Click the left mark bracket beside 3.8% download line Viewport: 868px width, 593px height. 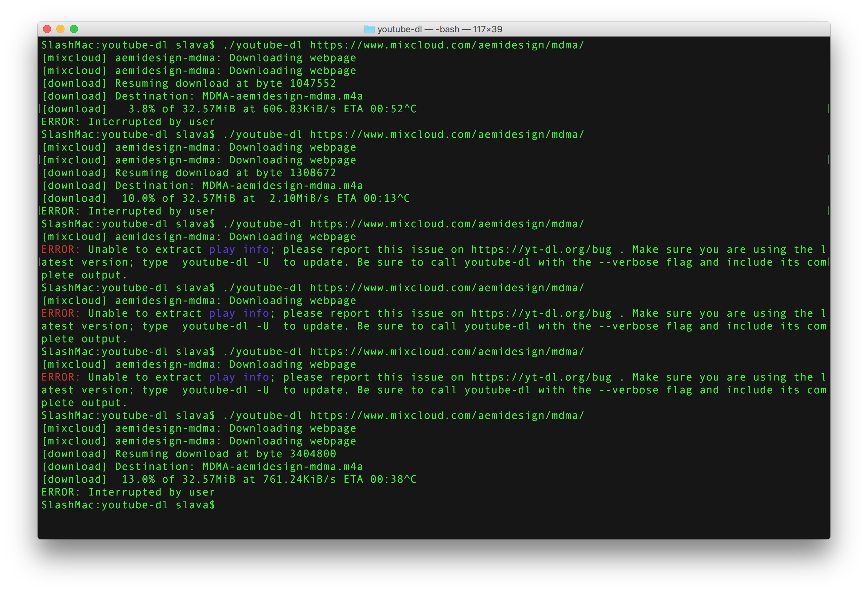point(40,109)
